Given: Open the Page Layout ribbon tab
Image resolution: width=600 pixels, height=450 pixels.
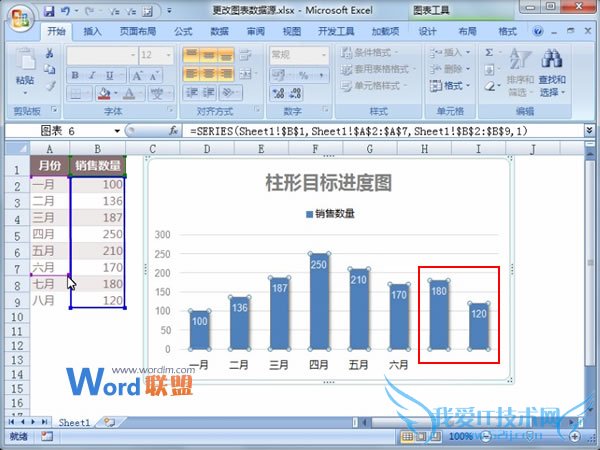Looking at the screenshot, I should 138,31.
